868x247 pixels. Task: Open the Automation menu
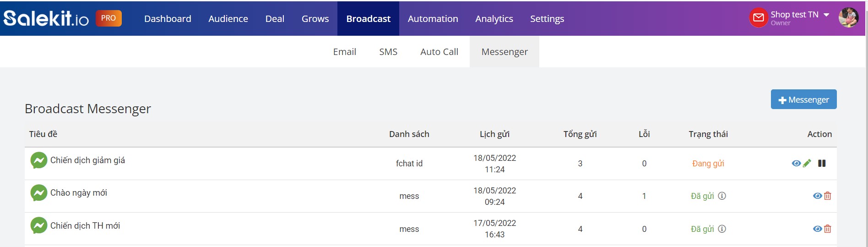tap(433, 19)
